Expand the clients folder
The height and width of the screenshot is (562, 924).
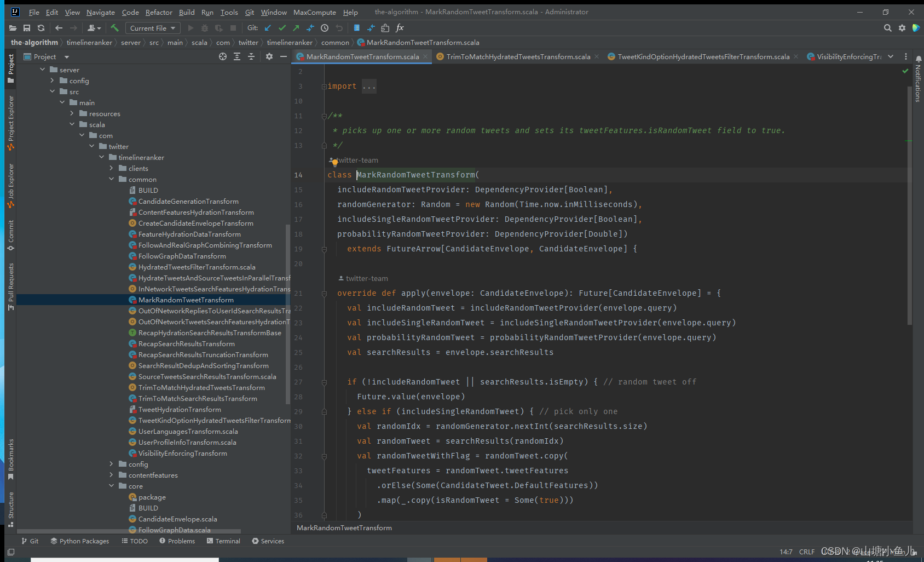pyautogui.click(x=112, y=168)
